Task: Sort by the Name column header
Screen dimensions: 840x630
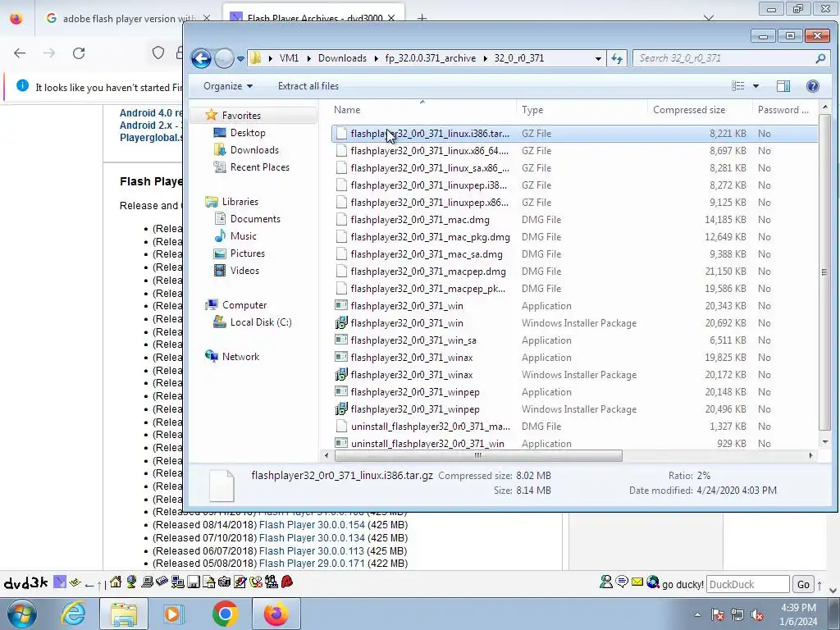Action: 347,110
